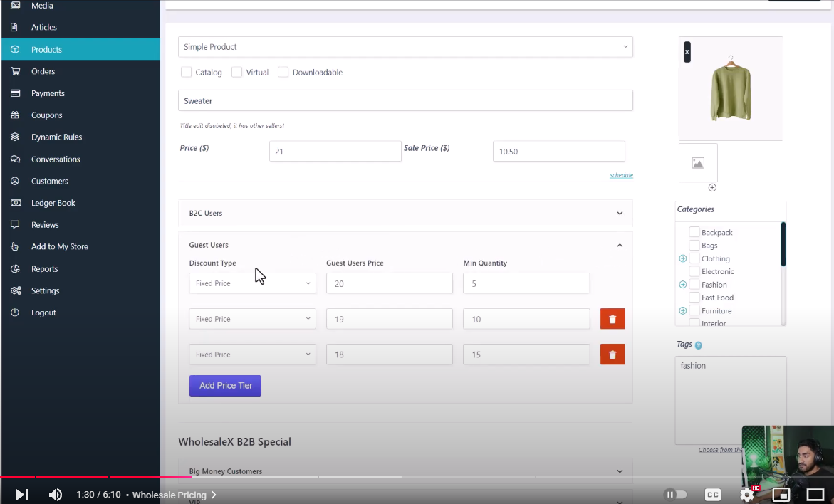This screenshot has width=834, height=504.
Task: Delete the price tier with price 19
Action: pos(612,319)
